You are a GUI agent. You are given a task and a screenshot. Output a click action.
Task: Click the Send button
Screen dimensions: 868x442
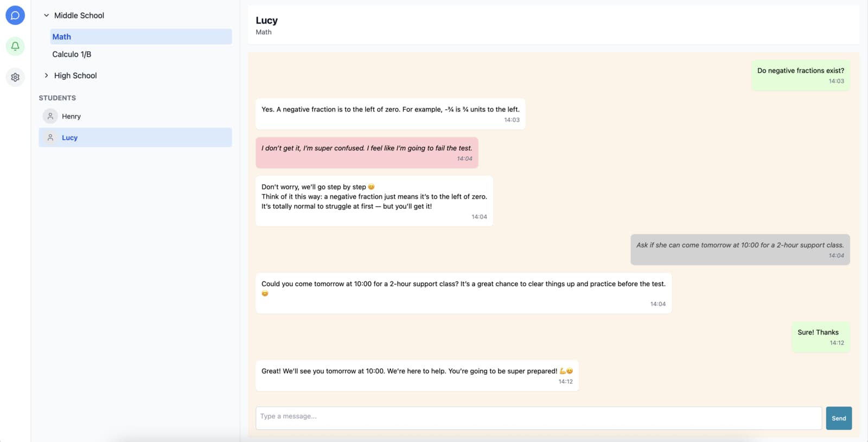pos(839,418)
